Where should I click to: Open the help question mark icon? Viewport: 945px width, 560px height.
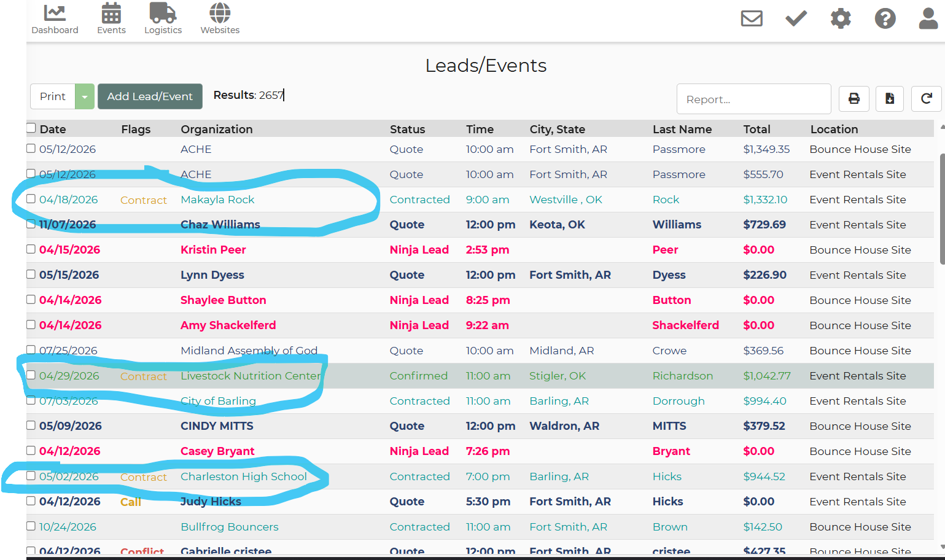tap(885, 18)
